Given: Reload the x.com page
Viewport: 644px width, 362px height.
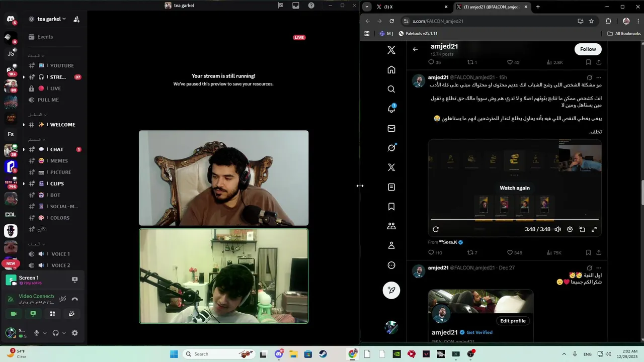Looking at the screenshot, I should tap(391, 21).
